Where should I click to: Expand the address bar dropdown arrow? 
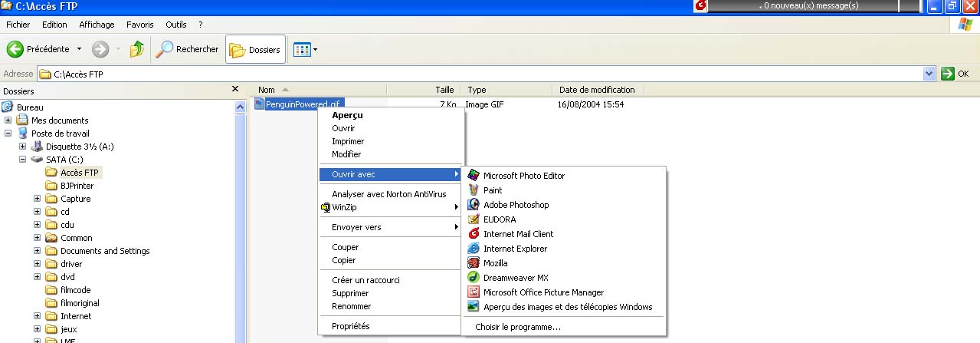929,74
